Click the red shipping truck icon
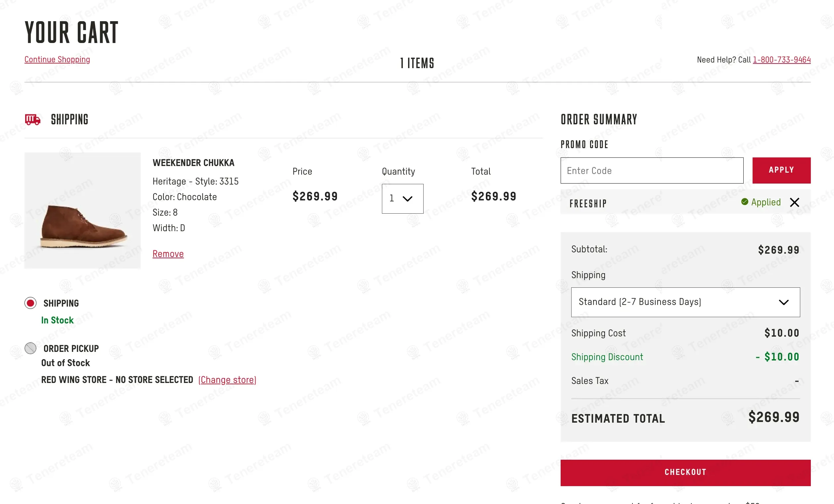 (x=33, y=119)
